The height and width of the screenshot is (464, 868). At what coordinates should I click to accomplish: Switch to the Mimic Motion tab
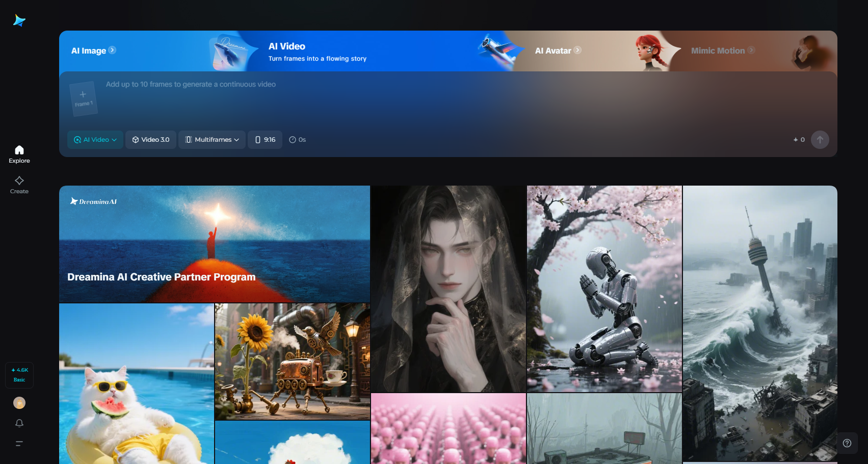pyautogui.click(x=719, y=50)
